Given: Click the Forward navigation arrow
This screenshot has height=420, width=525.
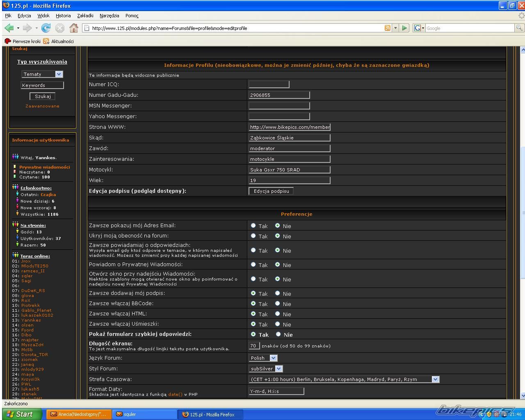Looking at the screenshot, I should tap(27, 28).
